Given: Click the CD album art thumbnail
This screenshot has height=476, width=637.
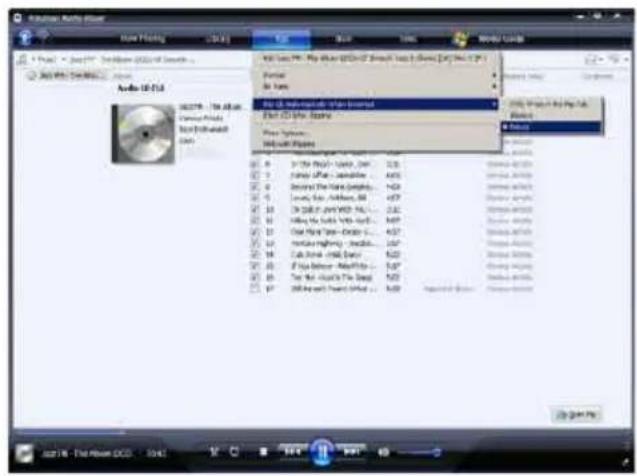Looking at the screenshot, I should coord(143,134).
